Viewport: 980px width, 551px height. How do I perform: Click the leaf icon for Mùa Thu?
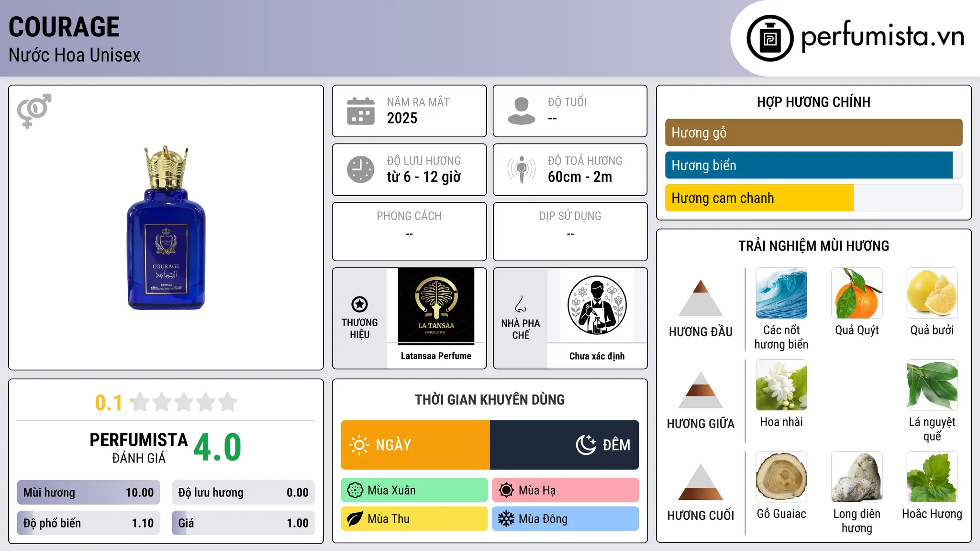point(355,519)
